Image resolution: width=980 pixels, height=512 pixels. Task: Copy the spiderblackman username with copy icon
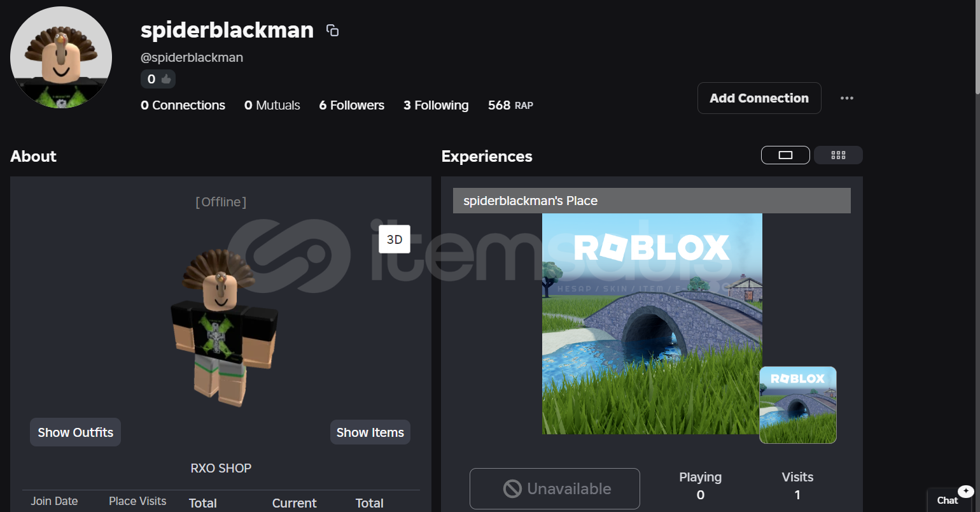332,30
